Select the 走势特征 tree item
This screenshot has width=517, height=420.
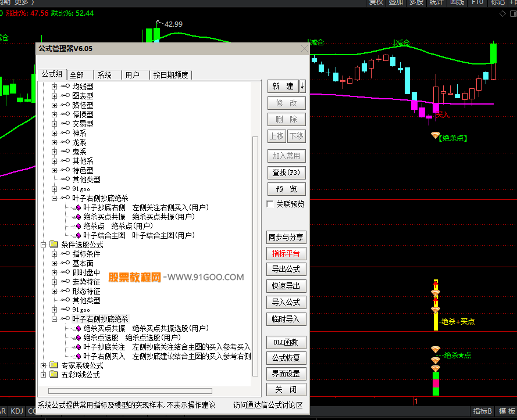tap(87, 282)
